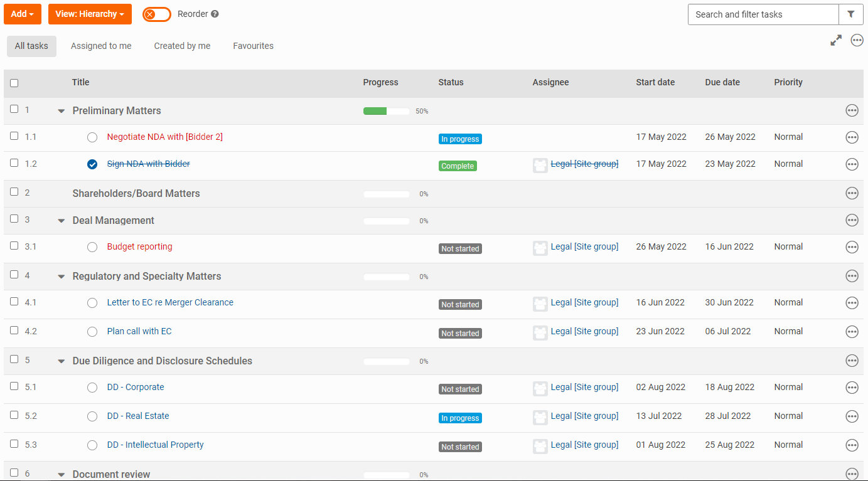Open more actions for Letter to EC row
This screenshot has height=481, width=868.
852,303
